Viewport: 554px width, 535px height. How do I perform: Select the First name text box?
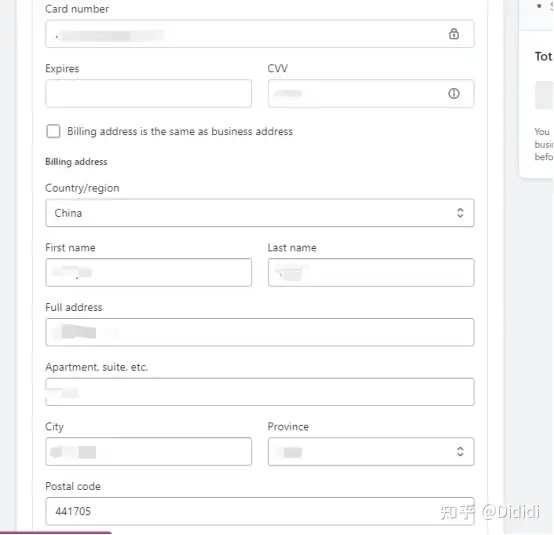pos(148,272)
